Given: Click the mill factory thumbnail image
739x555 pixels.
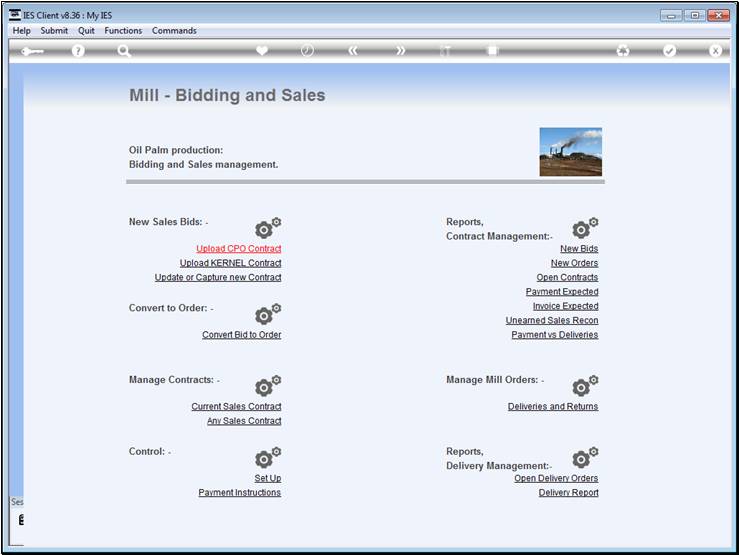Looking at the screenshot, I should pos(571,152).
